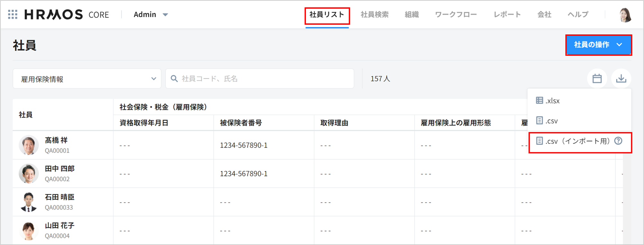The image size is (644, 245).
Task: Click the search magnifier icon
Action: [x=174, y=79]
